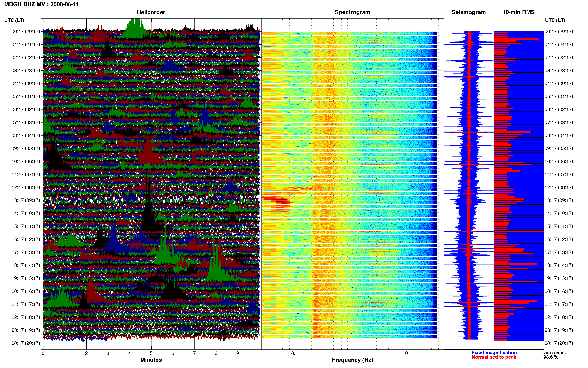Select the "Minutes" axis label
This screenshot has width=588, height=368.
pos(151,360)
